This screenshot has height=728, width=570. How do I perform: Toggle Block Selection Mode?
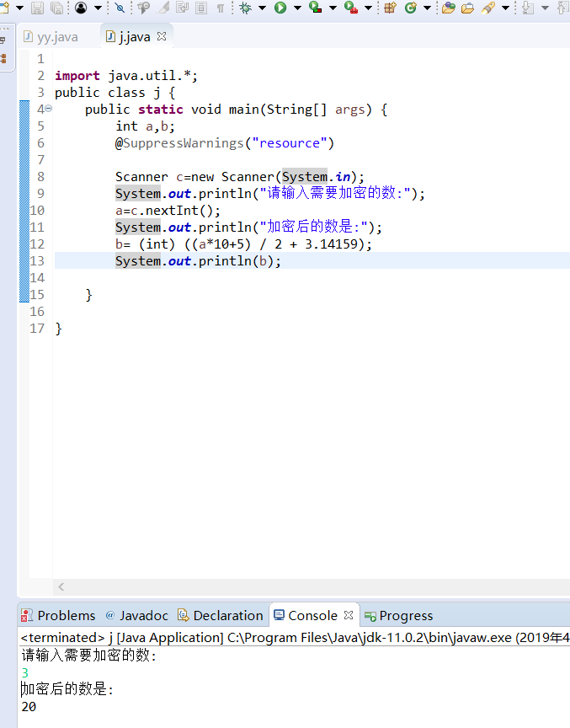pos(201,8)
